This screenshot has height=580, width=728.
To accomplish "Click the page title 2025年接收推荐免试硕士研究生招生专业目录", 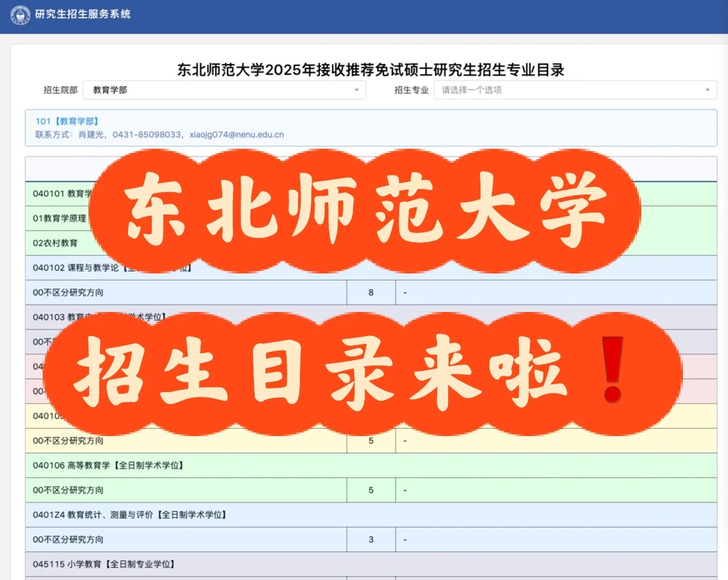I will [371, 68].
